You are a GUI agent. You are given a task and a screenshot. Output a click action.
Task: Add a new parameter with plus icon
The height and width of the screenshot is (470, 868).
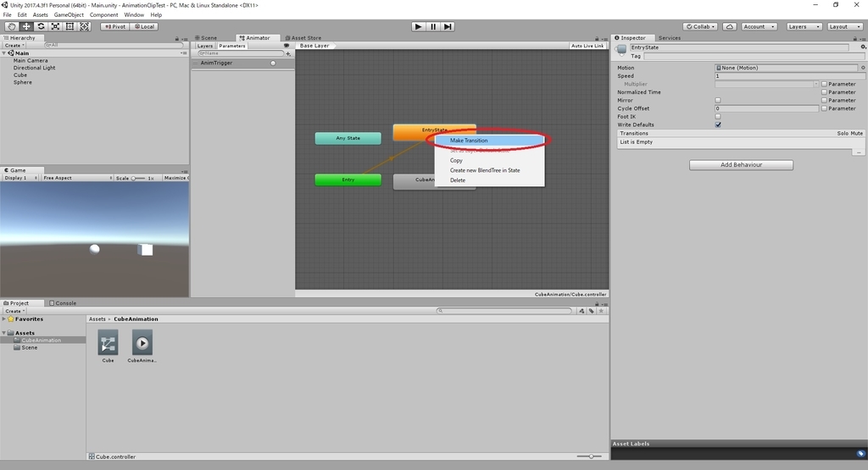coord(288,53)
